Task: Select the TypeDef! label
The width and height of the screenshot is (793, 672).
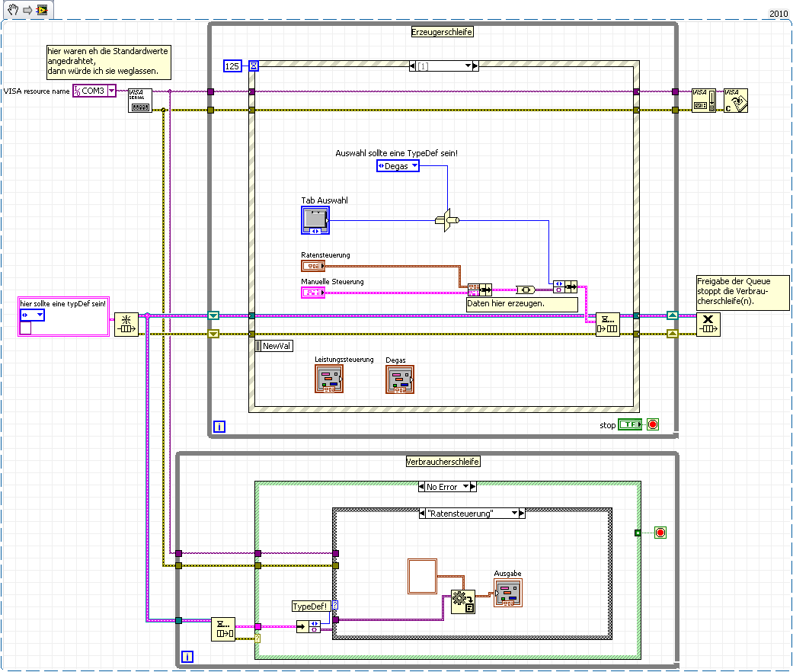Action: [x=311, y=606]
